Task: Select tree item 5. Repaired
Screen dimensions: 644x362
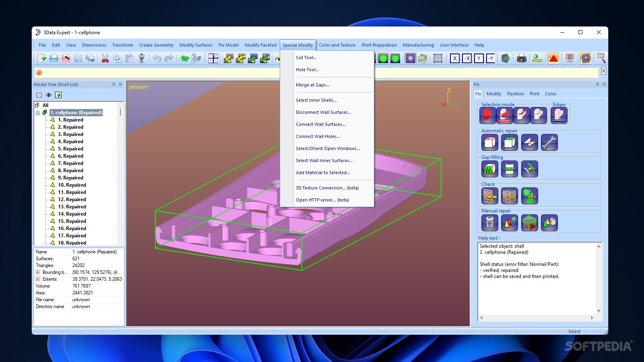Action: point(70,149)
